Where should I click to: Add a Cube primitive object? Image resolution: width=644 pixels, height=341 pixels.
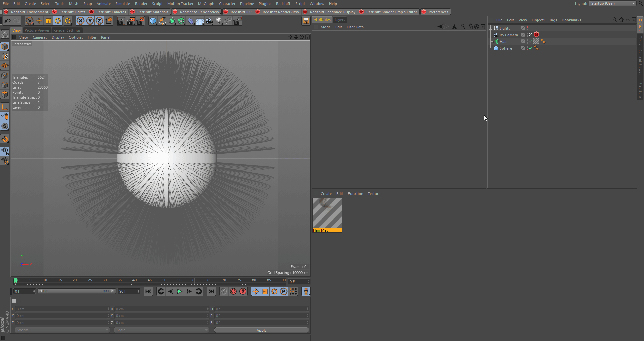tap(153, 21)
